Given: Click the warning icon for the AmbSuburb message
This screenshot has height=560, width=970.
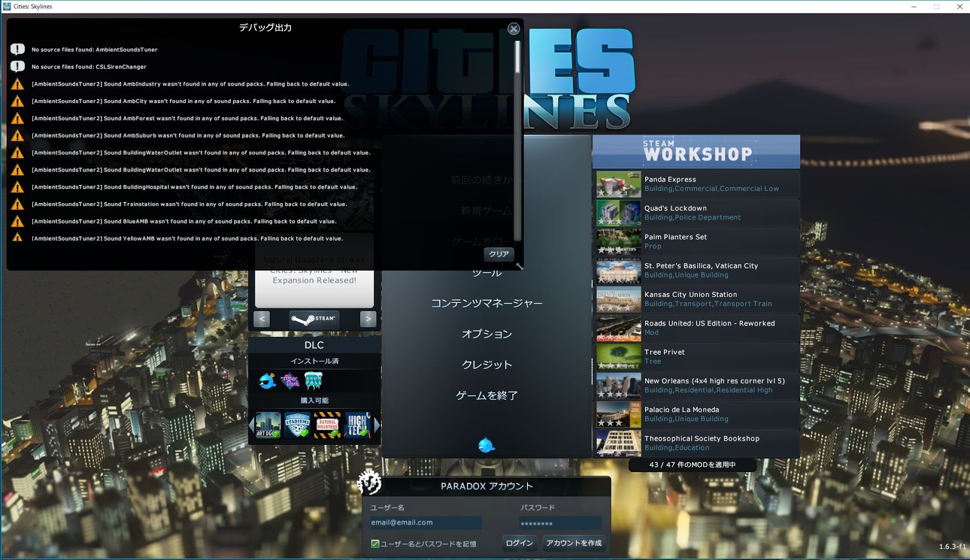Looking at the screenshot, I should click(18, 135).
